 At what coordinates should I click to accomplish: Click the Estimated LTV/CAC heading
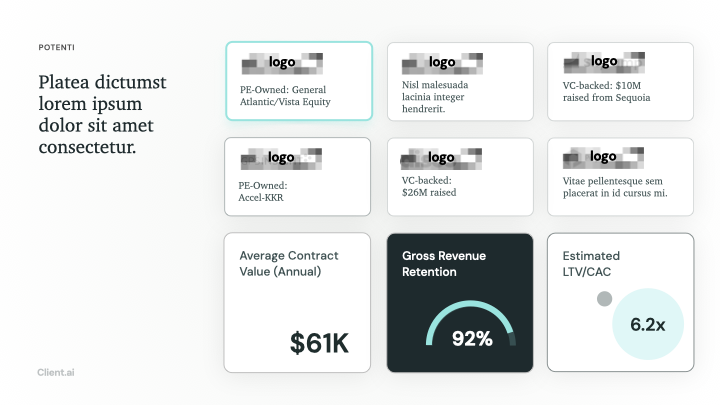click(x=591, y=264)
